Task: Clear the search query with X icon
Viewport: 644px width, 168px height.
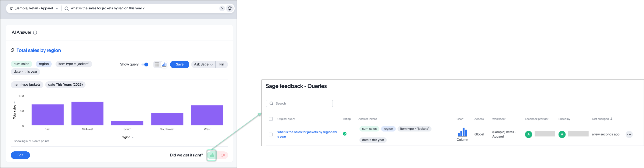Action: 222,8
